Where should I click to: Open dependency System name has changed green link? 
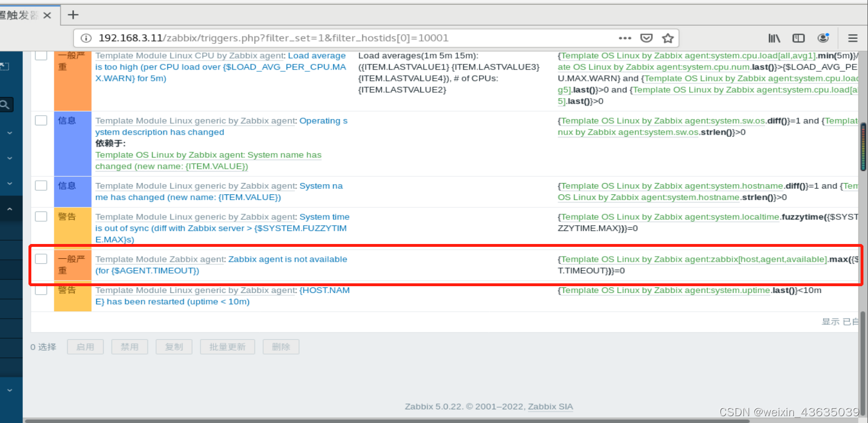click(x=208, y=161)
